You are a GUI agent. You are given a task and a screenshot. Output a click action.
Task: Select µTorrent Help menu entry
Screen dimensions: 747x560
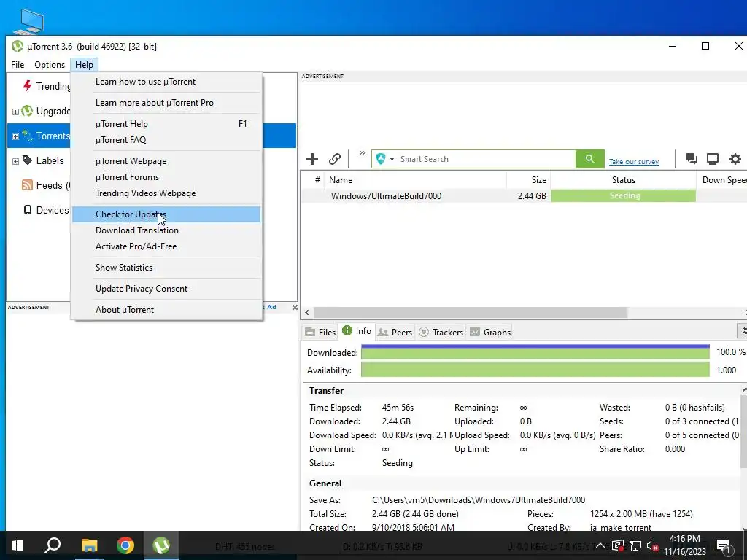coord(166,124)
